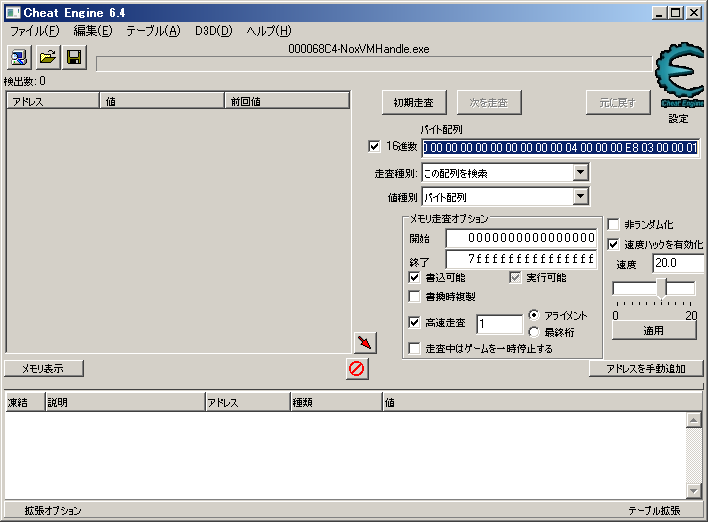Image resolution: width=708 pixels, height=522 pixels.
Task: Click the 種類 type column header
Action: 336,402
